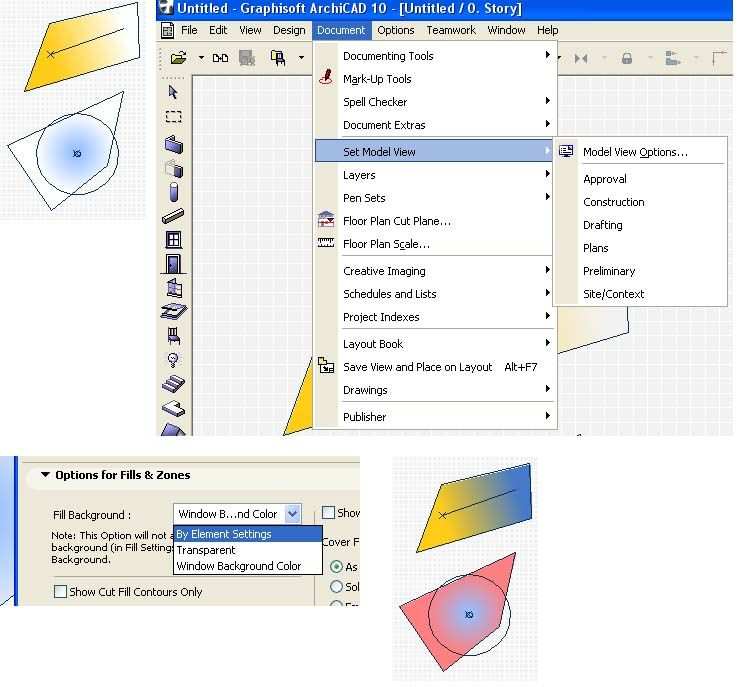The width and height of the screenshot is (740, 687).
Task: Select the Lamp tool in toolbox
Action: pyautogui.click(x=173, y=360)
